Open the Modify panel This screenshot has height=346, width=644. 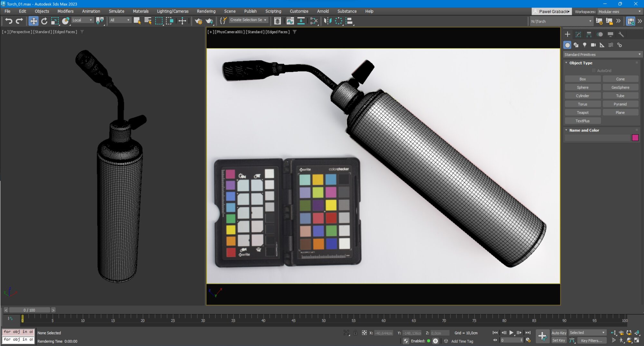click(579, 34)
